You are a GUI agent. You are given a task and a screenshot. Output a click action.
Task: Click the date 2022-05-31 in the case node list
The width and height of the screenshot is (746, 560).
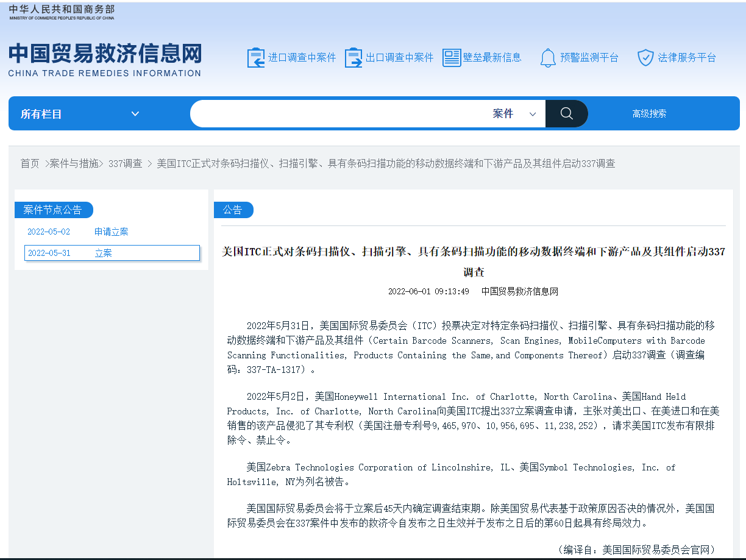click(49, 253)
